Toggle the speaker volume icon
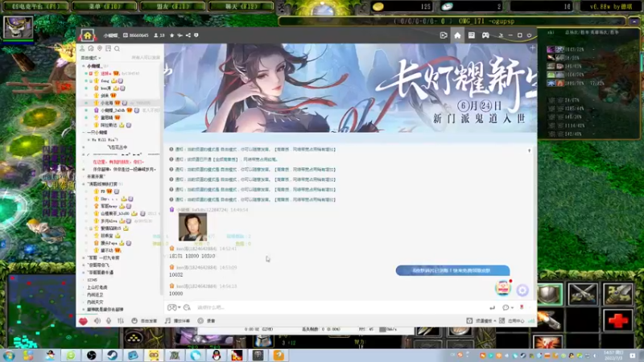Image resolution: width=644 pixels, height=362 pixels. pos(97,321)
